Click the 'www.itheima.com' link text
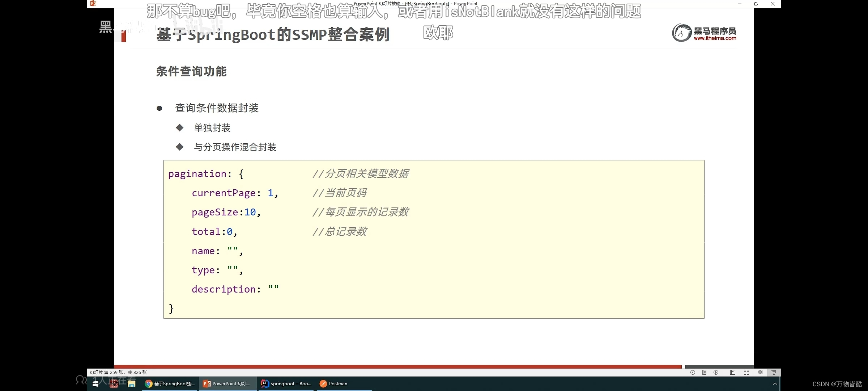Screen dimensions: 868x391 [715, 38]
